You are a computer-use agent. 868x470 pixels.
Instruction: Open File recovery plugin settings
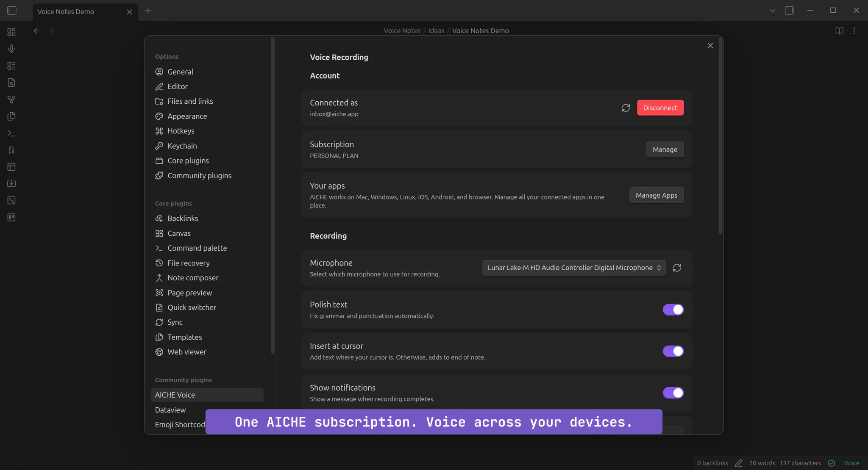(207, 263)
